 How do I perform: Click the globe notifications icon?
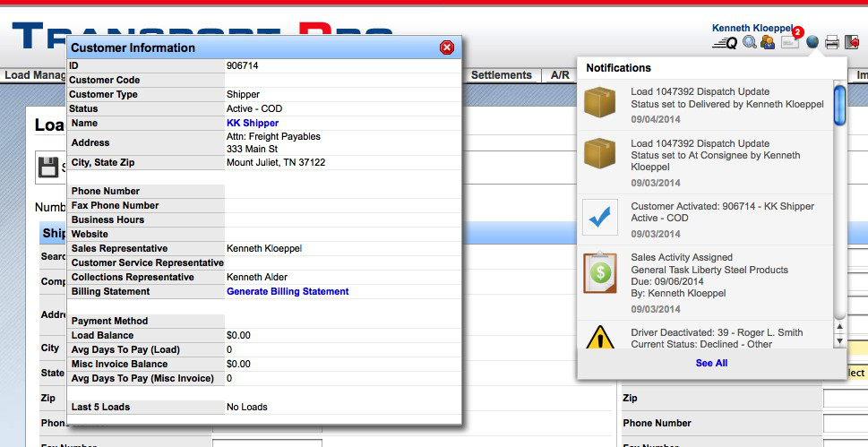[x=812, y=42]
